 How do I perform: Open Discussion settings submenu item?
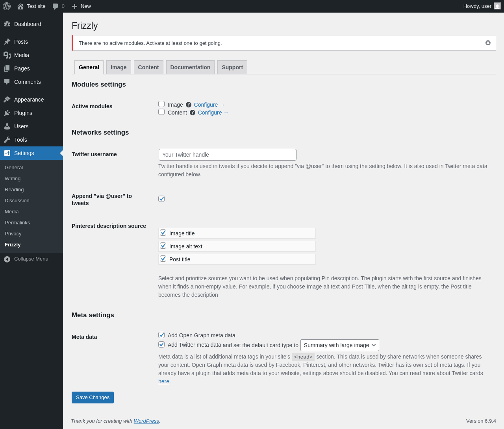point(17,201)
